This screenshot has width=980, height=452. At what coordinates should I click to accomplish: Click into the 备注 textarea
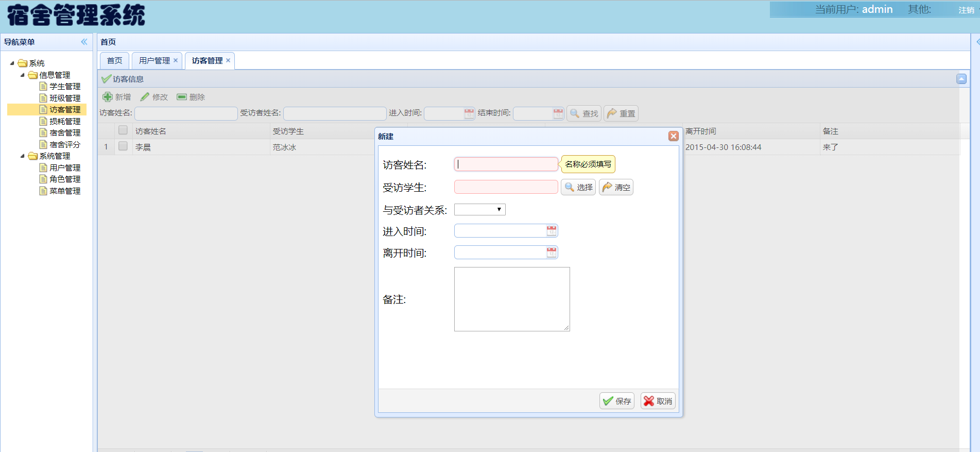pyautogui.click(x=512, y=299)
